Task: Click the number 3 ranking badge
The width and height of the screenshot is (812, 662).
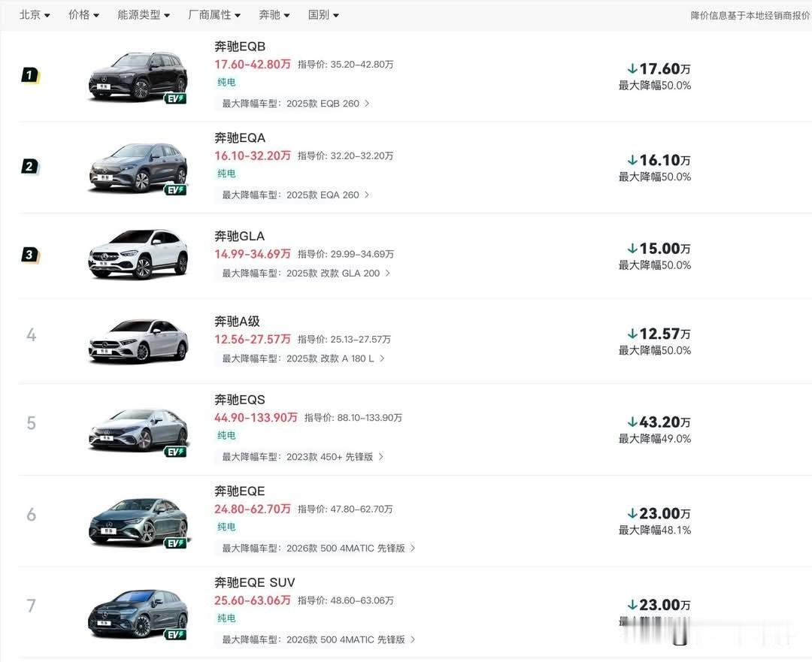Action: [29, 255]
